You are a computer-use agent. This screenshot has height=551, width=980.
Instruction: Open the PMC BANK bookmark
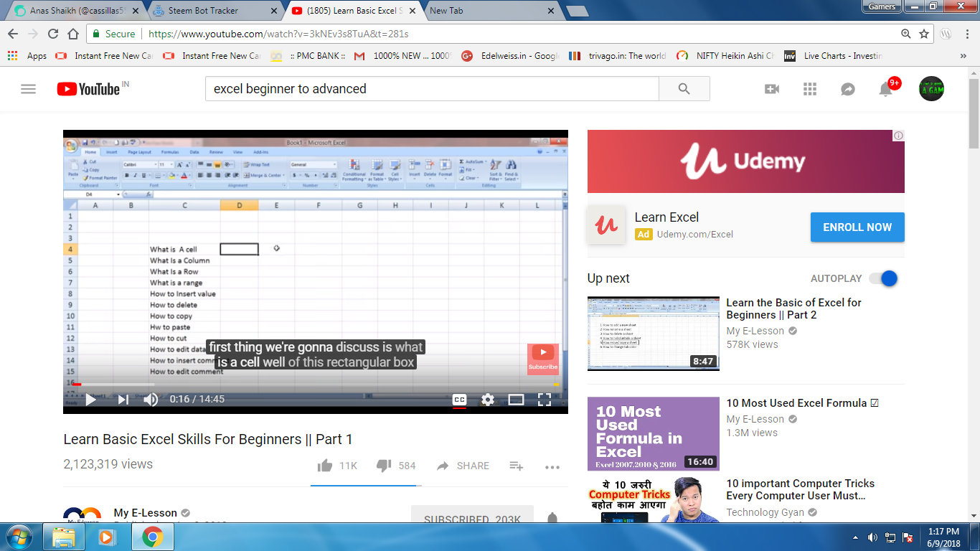point(308,55)
